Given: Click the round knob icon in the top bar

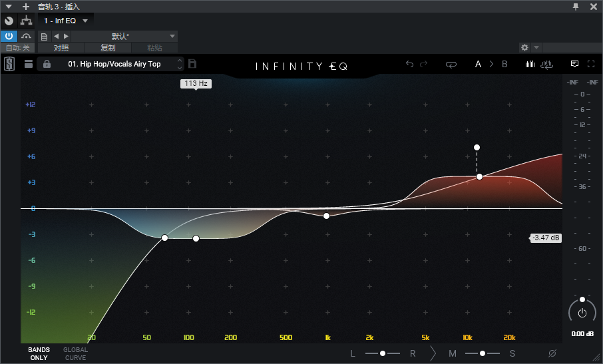Looking at the screenshot, I should point(9,21).
